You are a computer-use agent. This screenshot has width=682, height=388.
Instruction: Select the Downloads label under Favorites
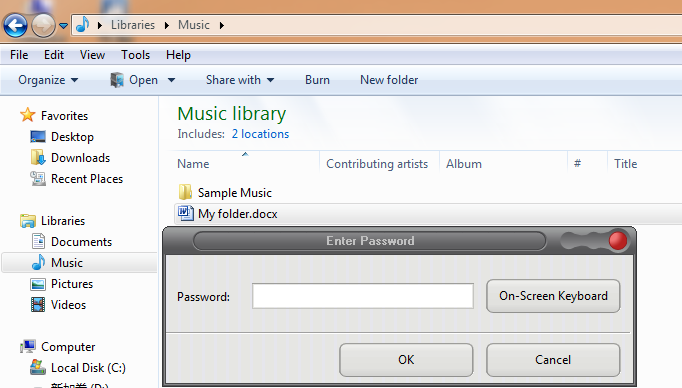click(80, 158)
